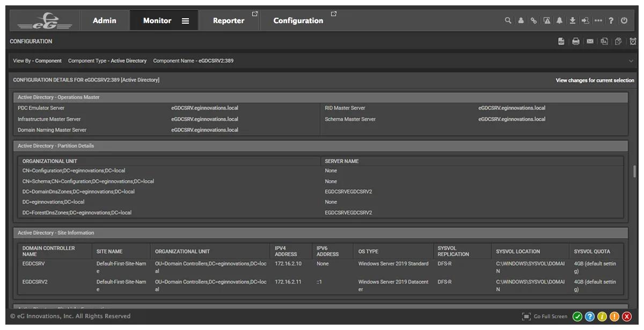This screenshot has width=644, height=330.
Task: Open the Reporter tab
Action: coord(229,20)
